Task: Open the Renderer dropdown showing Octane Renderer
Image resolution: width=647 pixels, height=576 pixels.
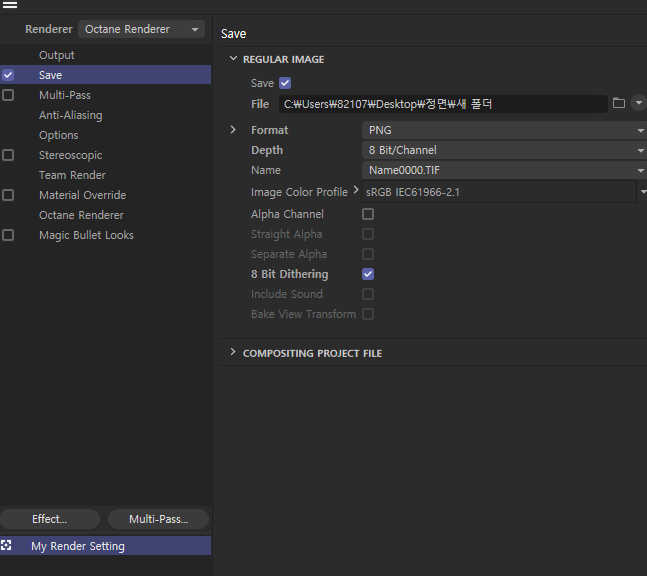Action: (141, 29)
